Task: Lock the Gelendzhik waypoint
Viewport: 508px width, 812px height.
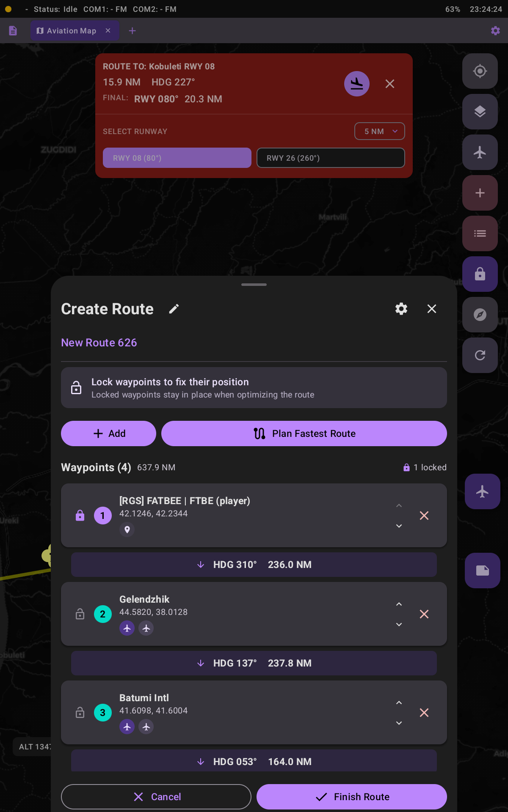Action: pos(80,614)
